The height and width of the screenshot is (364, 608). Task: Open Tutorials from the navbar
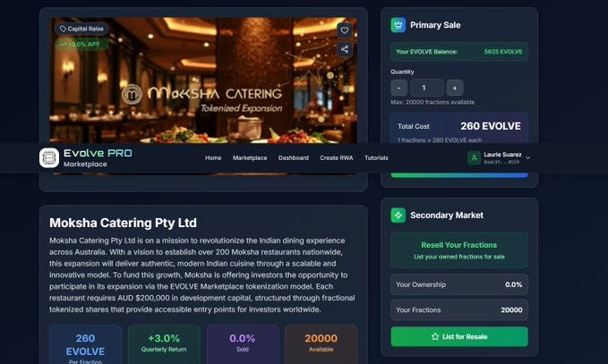click(x=376, y=158)
